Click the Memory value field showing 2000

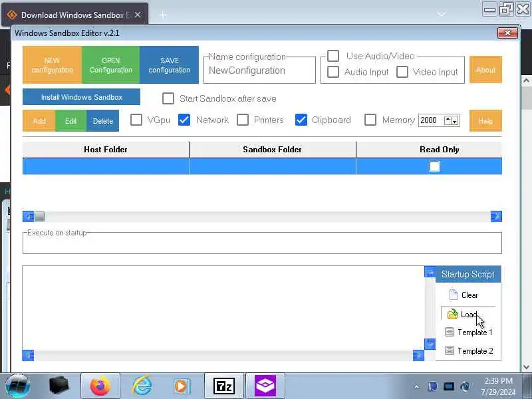tap(431, 120)
